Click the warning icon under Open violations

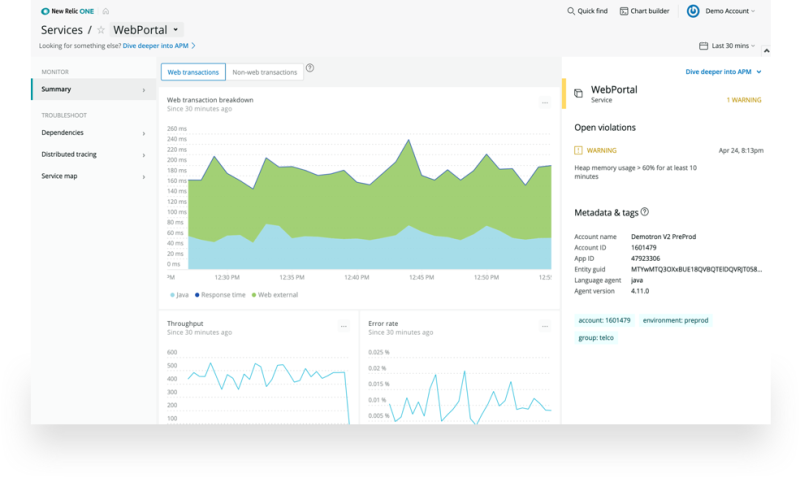(578, 150)
